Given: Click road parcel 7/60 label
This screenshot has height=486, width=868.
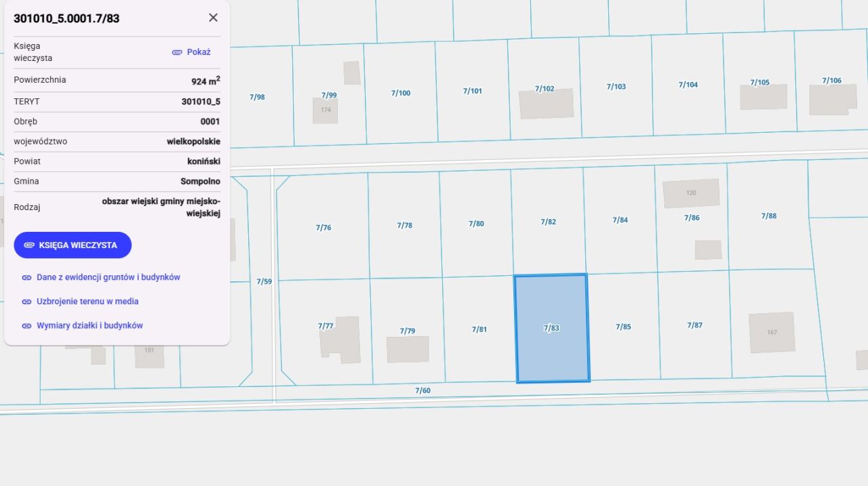Looking at the screenshot, I should 422,390.
